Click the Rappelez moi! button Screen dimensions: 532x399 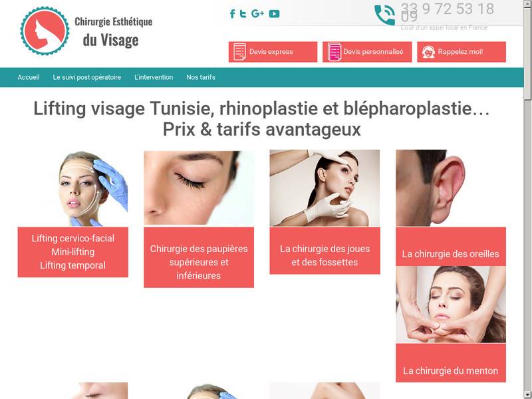point(462,52)
